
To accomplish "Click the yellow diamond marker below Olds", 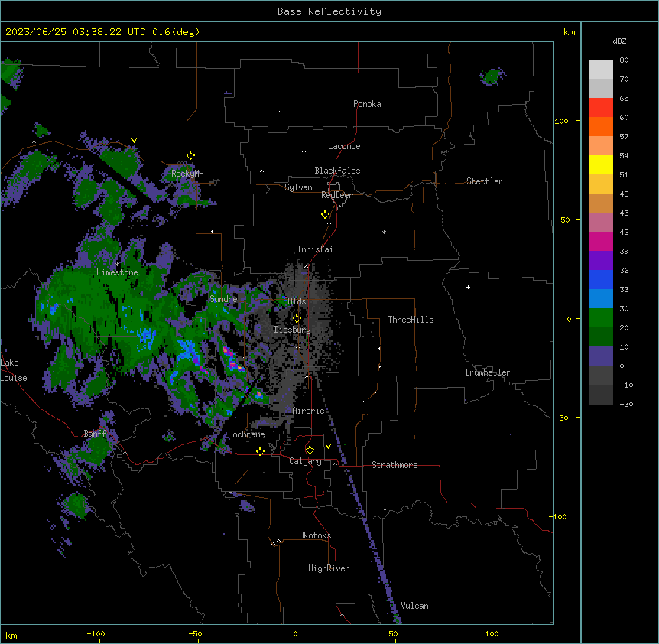I will [297, 319].
